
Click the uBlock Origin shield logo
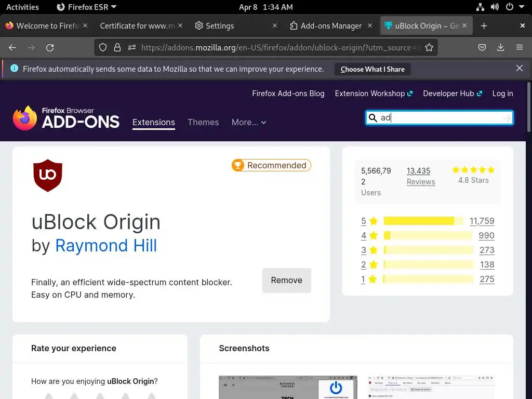(x=47, y=176)
